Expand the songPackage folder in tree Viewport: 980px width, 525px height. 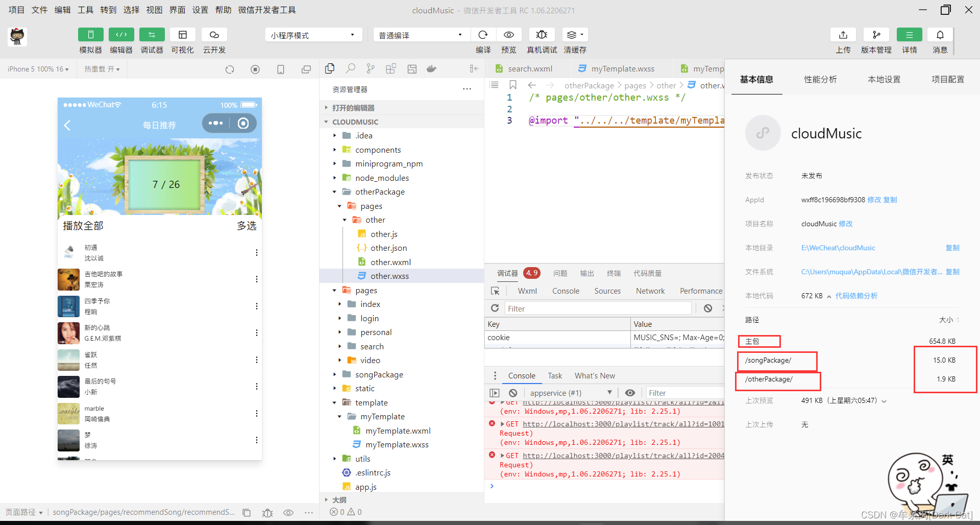379,374
